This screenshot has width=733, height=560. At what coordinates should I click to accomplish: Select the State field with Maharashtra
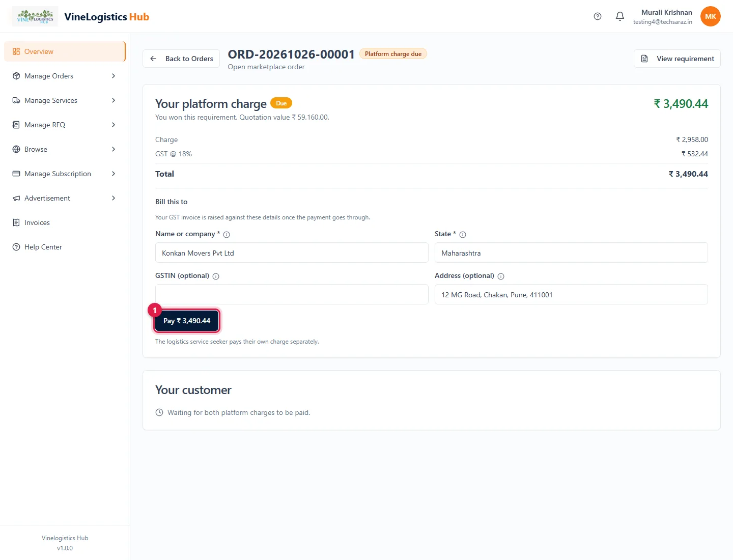(x=571, y=253)
